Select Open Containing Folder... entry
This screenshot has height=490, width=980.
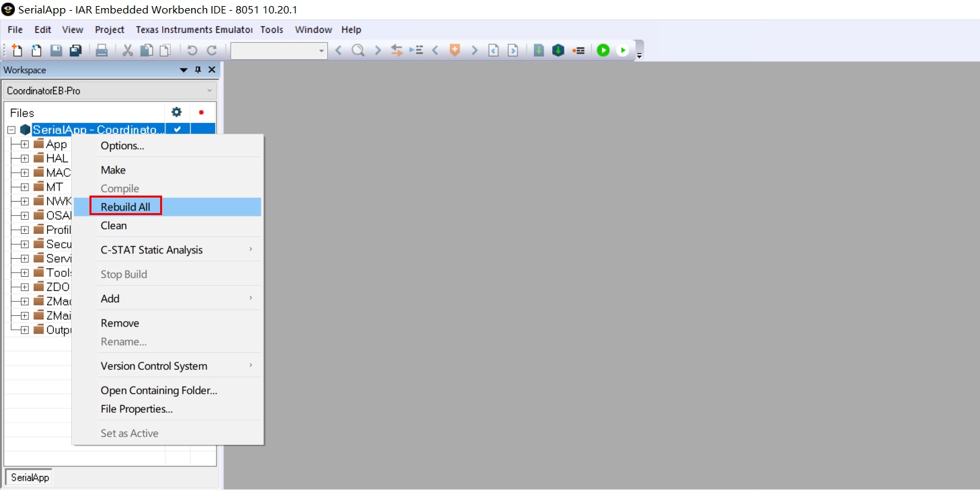click(159, 391)
